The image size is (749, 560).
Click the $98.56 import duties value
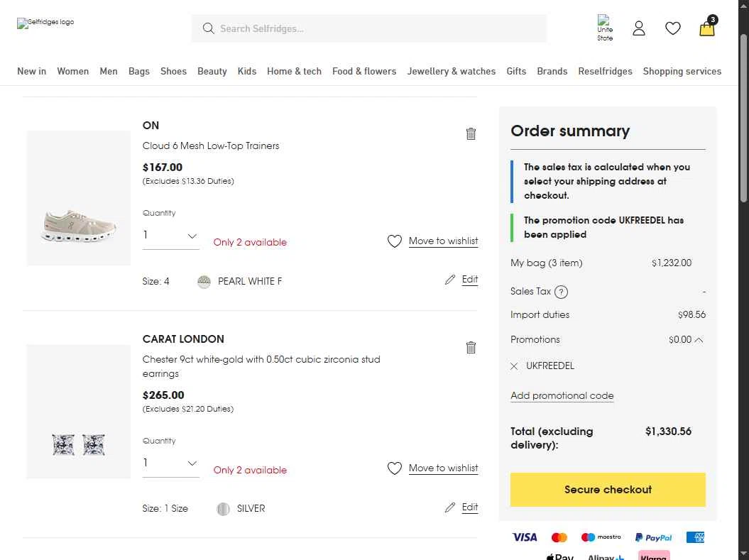click(x=691, y=315)
